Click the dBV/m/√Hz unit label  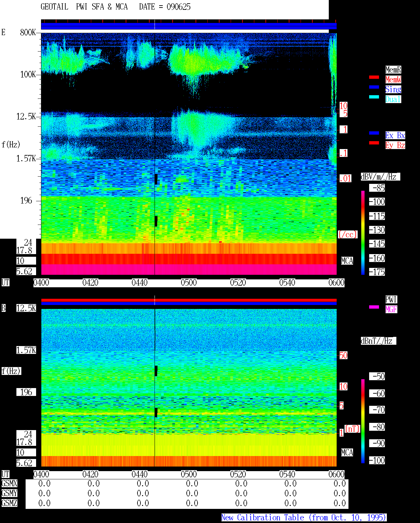point(380,177)
